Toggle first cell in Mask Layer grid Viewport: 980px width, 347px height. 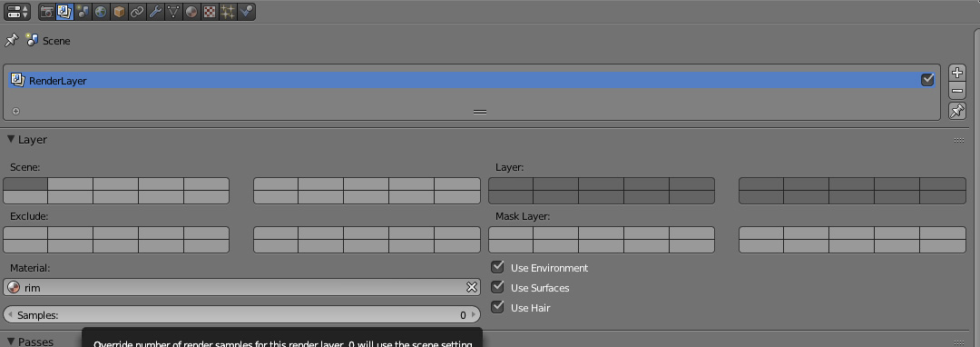pyautogui.click(x=511, y=233)
